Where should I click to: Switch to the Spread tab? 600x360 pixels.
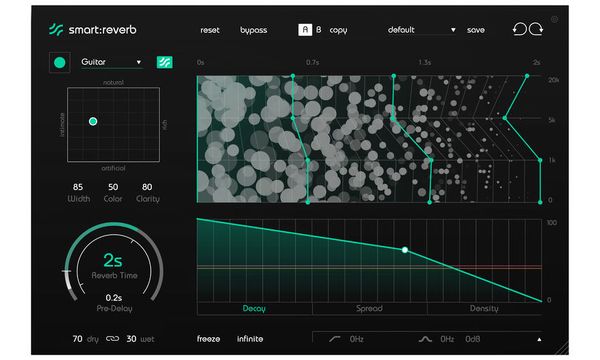(x=369, y=308)
